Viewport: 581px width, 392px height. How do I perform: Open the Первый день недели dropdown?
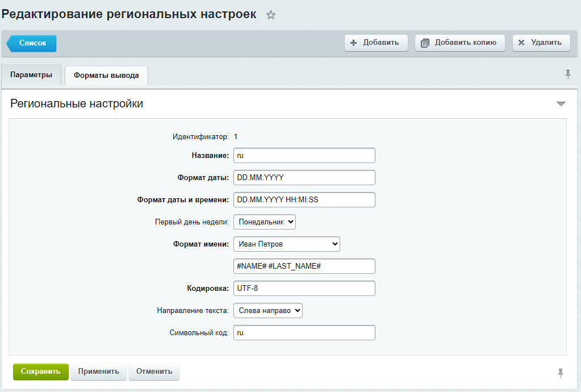tap(265, 222)
